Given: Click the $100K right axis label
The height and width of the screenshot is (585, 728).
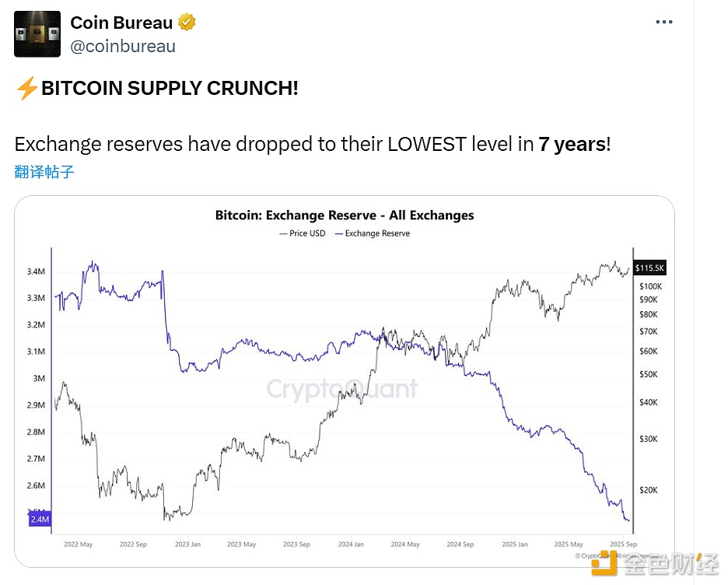Looking at the screenshot, I should pos(650,286).
